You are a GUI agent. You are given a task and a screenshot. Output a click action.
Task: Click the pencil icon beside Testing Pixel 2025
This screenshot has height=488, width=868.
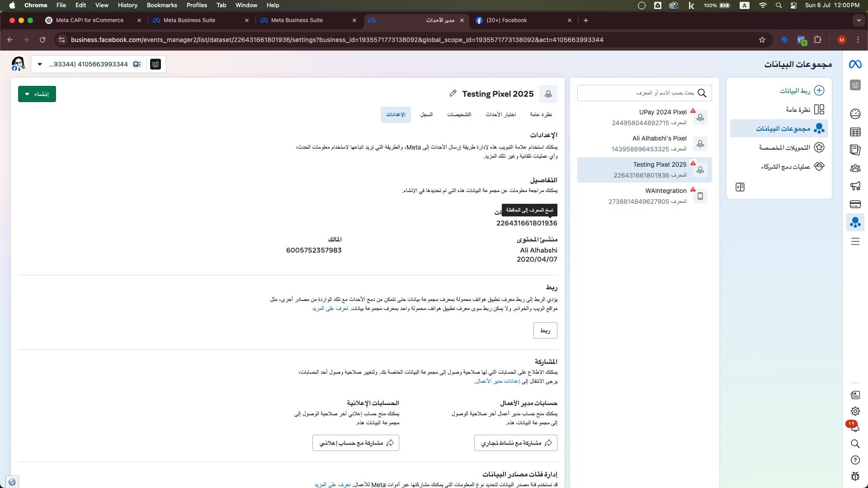coord(453,93)
